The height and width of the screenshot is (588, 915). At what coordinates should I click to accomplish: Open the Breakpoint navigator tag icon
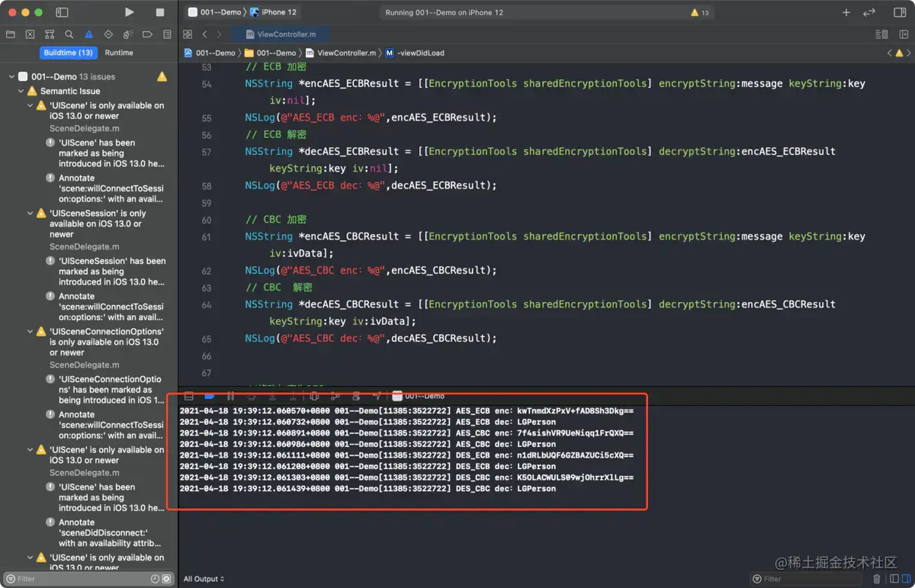click(148, 34)
